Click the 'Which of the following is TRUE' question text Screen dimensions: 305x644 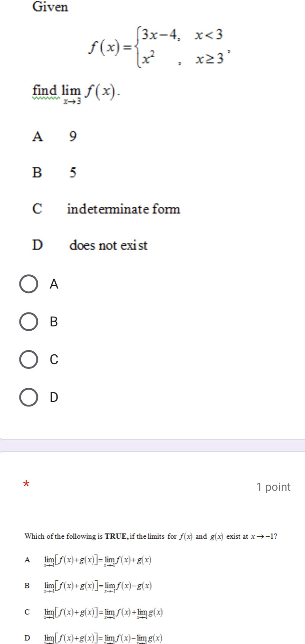(151, 536)
